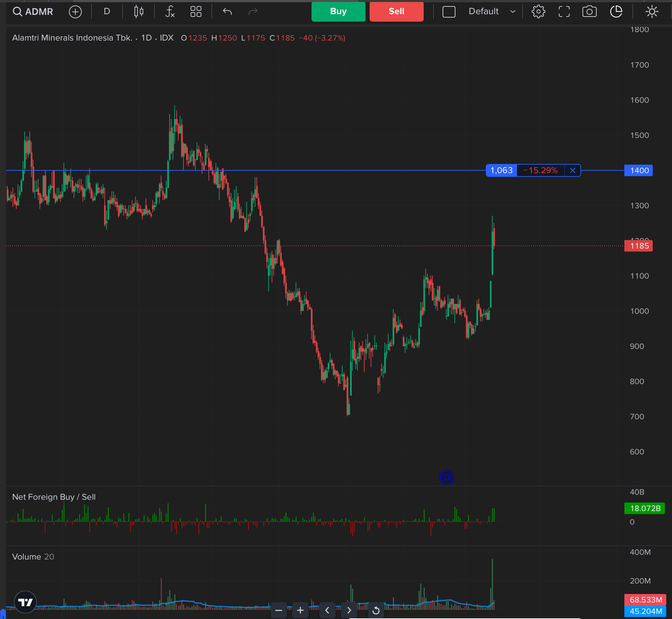Zoom in the chart with plus button

point(300,610)
